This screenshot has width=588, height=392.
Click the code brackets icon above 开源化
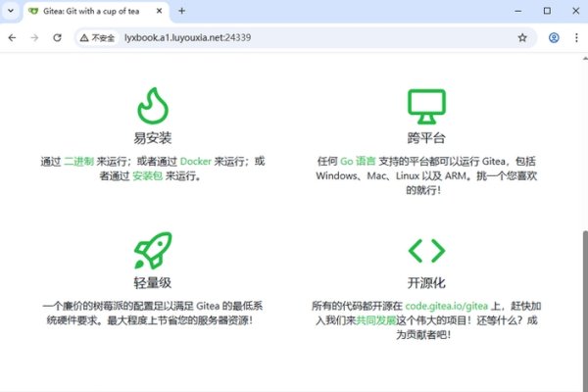click(x=426, y=251)
